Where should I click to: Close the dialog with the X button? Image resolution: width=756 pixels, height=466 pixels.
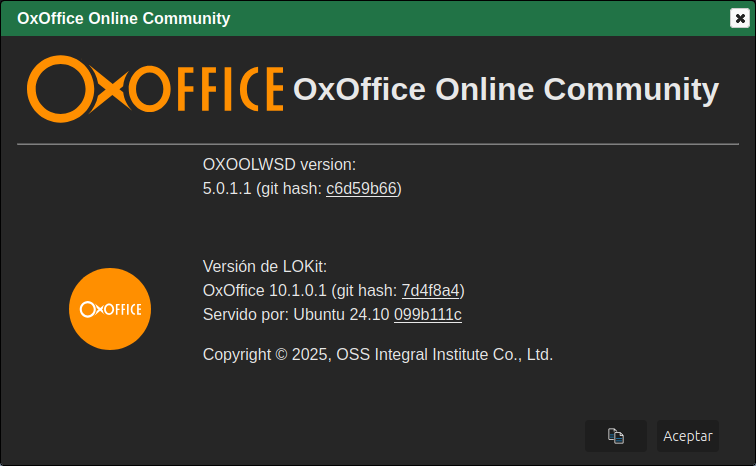(x=739, y=18)
